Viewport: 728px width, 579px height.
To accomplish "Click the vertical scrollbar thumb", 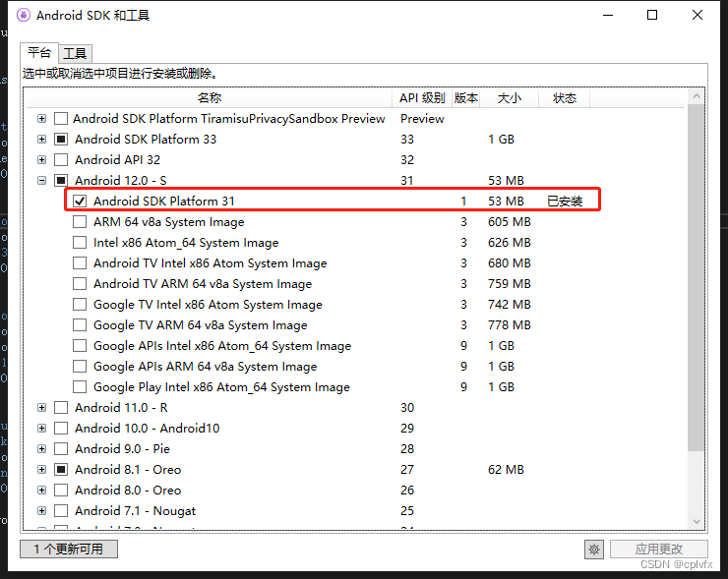I will pos(697,277).
